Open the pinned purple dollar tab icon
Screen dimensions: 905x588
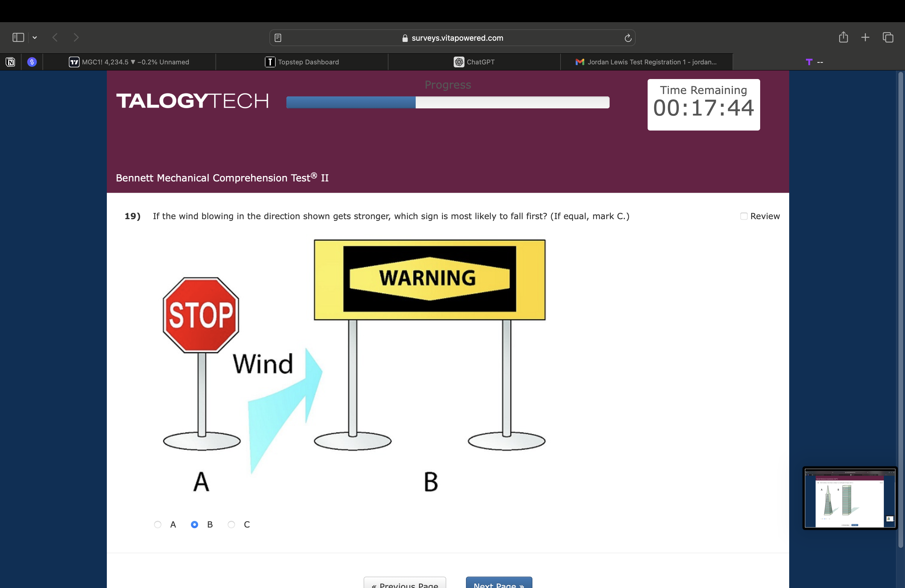pyautogui.click(x=32, y=62)
